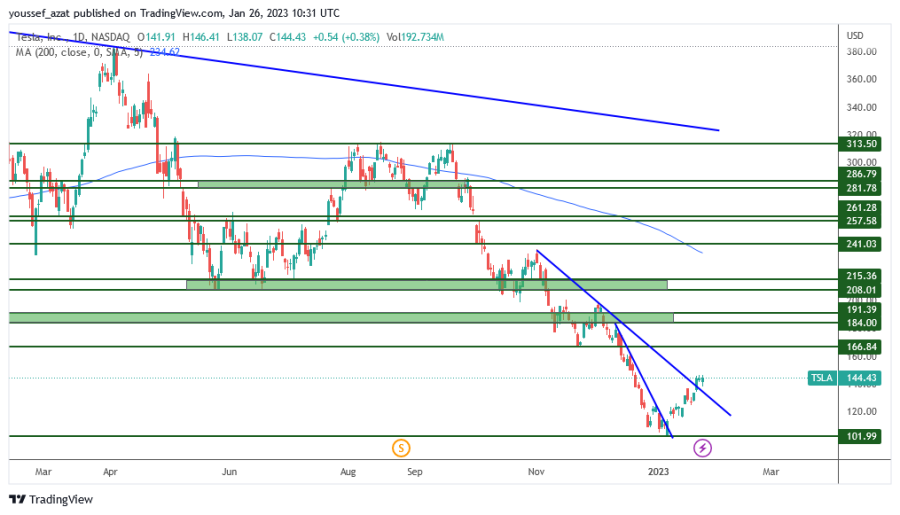
Task: Click the Aug label on time axis
Action: point(348,472)
